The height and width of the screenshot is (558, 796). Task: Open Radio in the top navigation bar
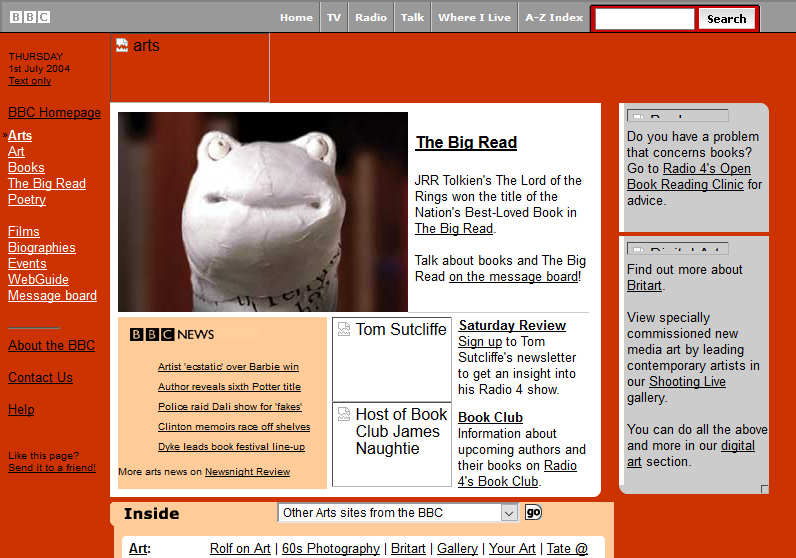(x=371, y=17)
